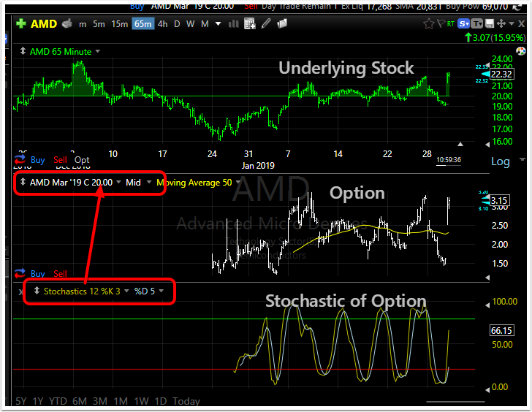Click the up-down arrows beside AMD Mar '19 C
The image size is (532, 412).
click(23, 182)
